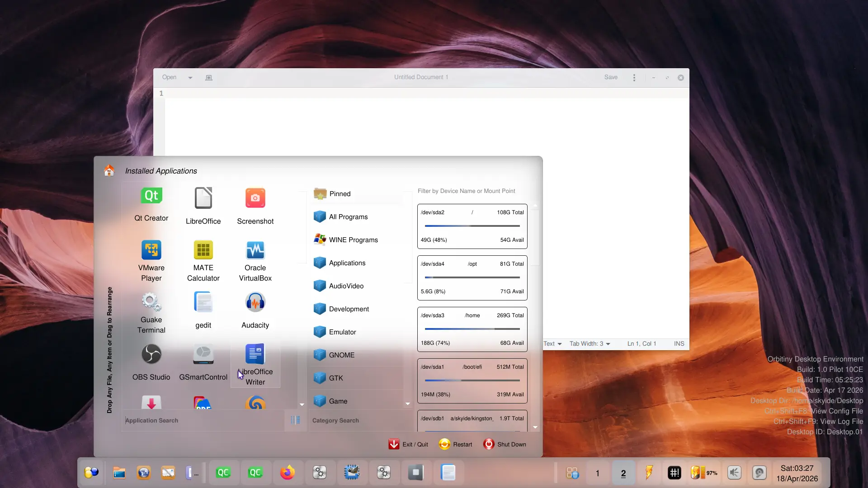Switch to workspace 1 in the dock
The height and width of the screenshot is (488, 868).
click(597, 473)
